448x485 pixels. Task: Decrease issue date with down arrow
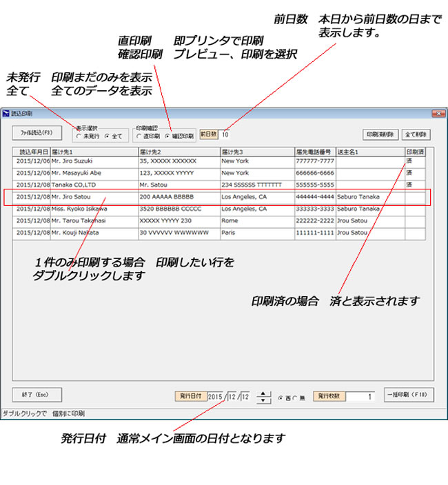264,400
